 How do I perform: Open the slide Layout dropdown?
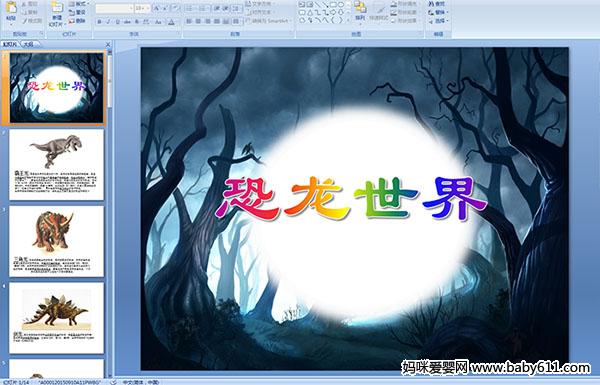click(78, 4)
